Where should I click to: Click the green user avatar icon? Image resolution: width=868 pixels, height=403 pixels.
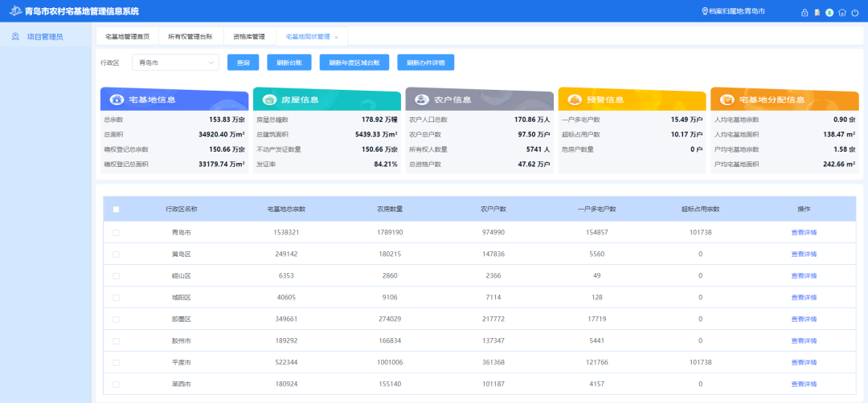coord(829,12)
